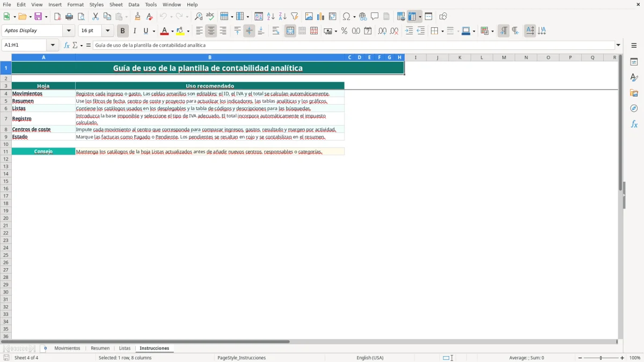Viewport: 644px width, 362px height.
Task: Open the Save button dropdown arrow
Action: pyautogui.click(x=46, y=17)
